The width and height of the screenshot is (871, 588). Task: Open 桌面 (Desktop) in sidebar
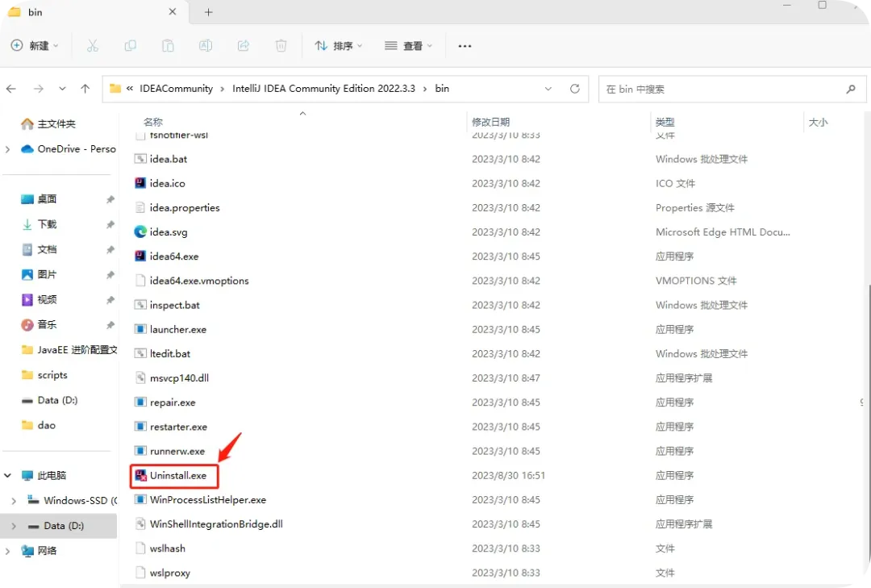[39, 199]
